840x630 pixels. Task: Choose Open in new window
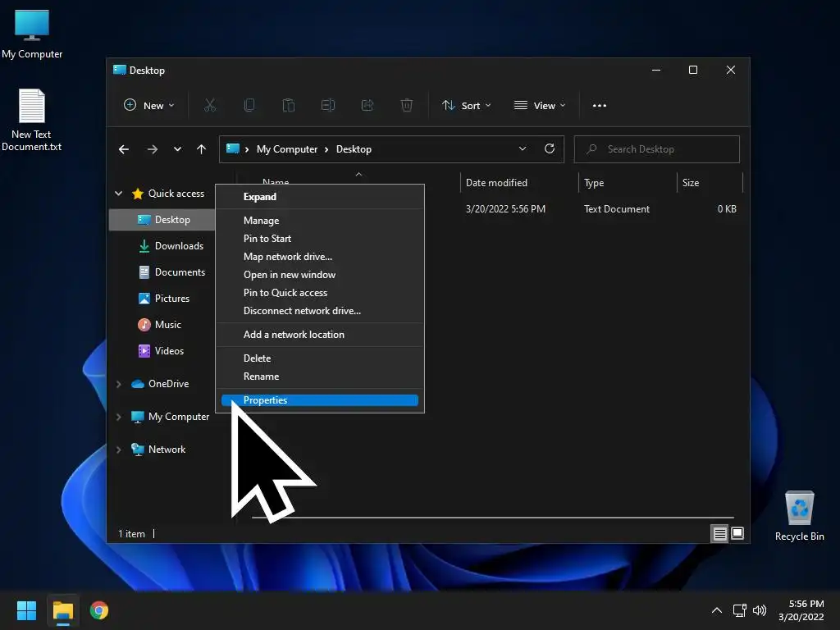tap(320, 275)
